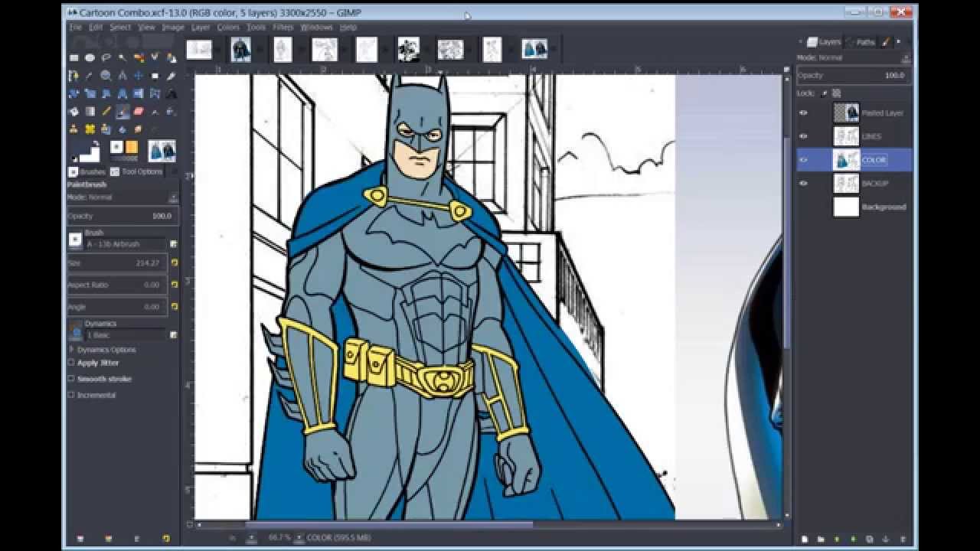Reset brush Size to default

pos(174,262)
